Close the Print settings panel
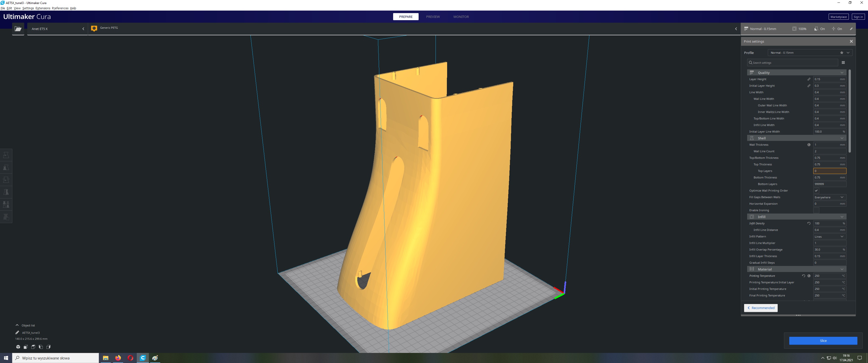868x363 pixels. pos(851,41)
